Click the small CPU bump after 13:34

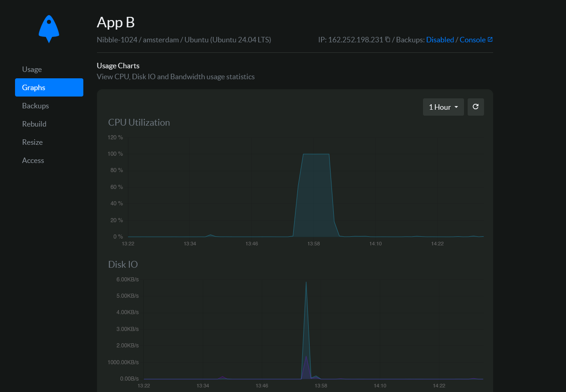pos(210,235)
